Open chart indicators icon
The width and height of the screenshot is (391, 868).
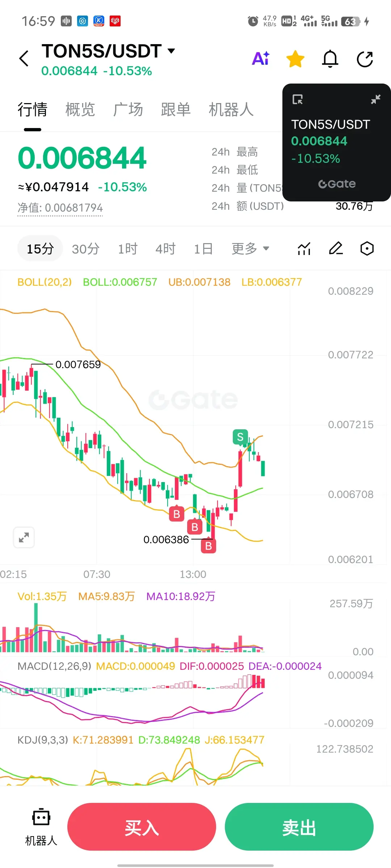(x=304, y=248)
